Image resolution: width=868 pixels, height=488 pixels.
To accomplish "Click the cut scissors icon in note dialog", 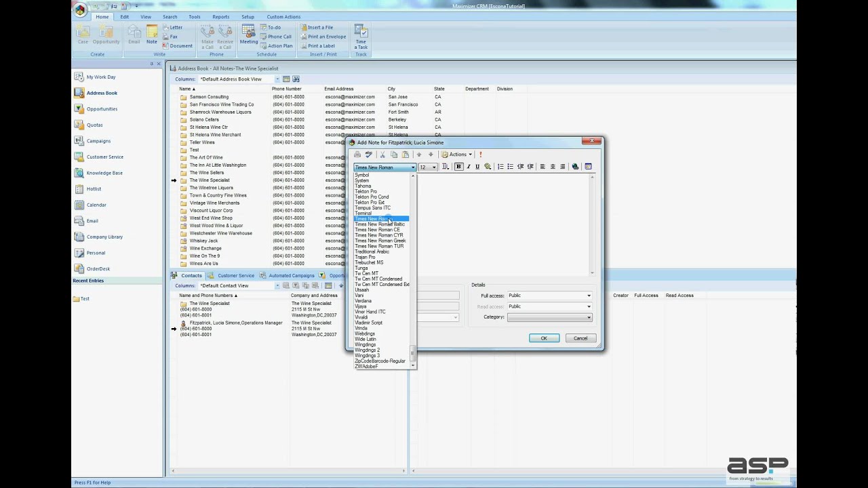I will (382, 155).
